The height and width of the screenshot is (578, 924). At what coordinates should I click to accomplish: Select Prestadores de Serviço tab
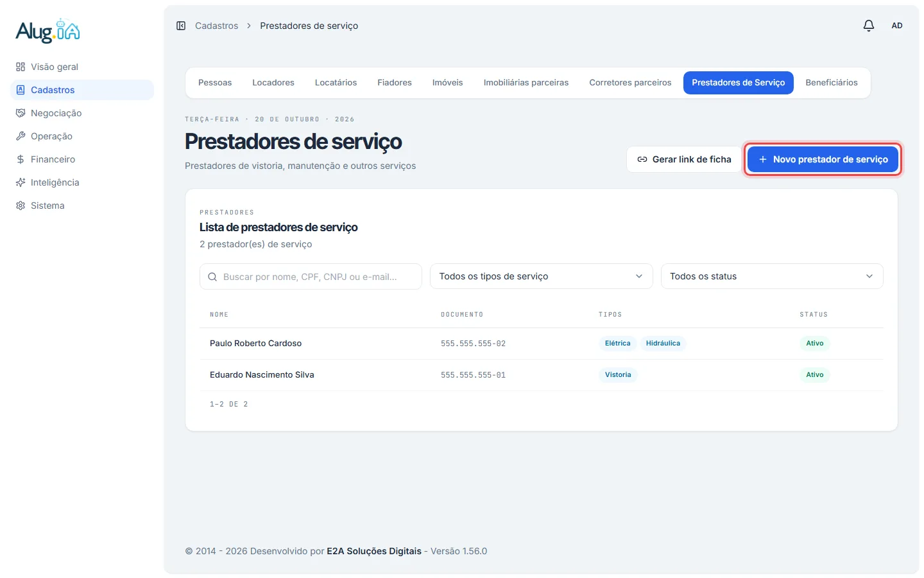coord(739,83)
